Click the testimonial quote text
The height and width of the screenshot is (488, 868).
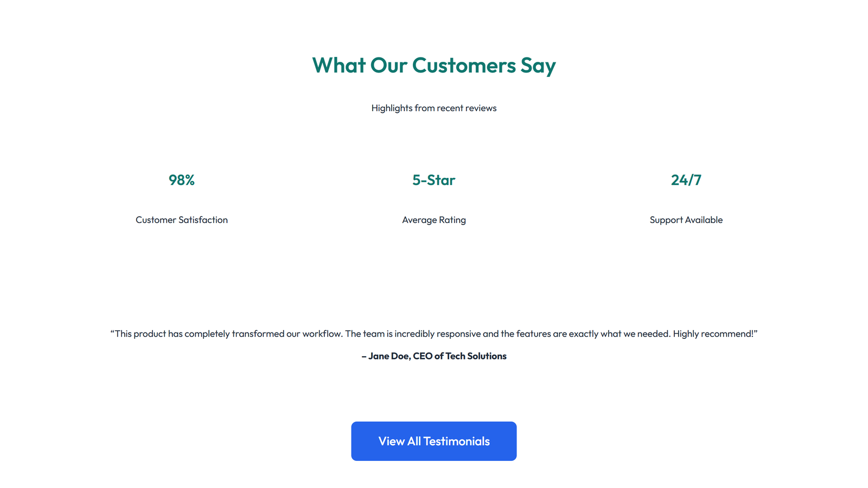pos(433,333)
